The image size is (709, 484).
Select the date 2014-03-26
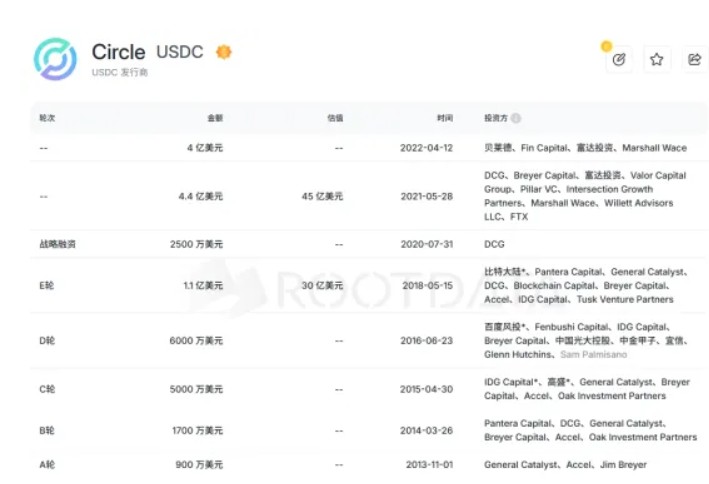coord(426,431)
